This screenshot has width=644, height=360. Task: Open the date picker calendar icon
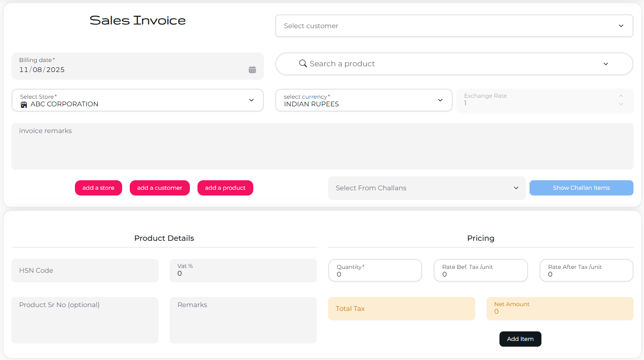click(252, 69)
